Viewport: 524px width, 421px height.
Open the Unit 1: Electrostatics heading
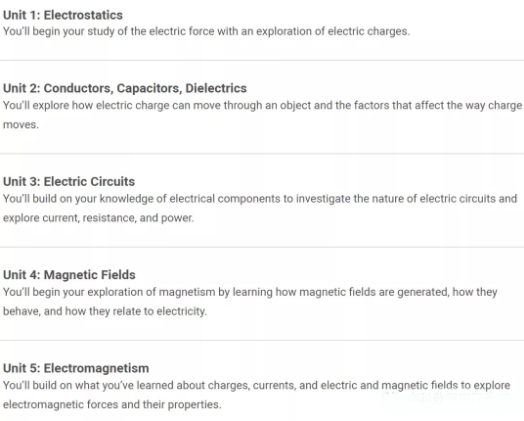(x=63, y=15)
